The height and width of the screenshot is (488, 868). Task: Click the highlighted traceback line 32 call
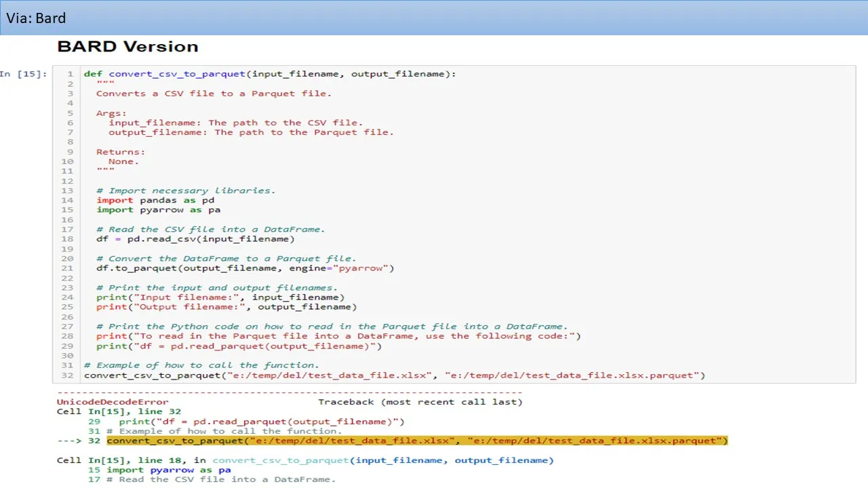tap(417, 441)
